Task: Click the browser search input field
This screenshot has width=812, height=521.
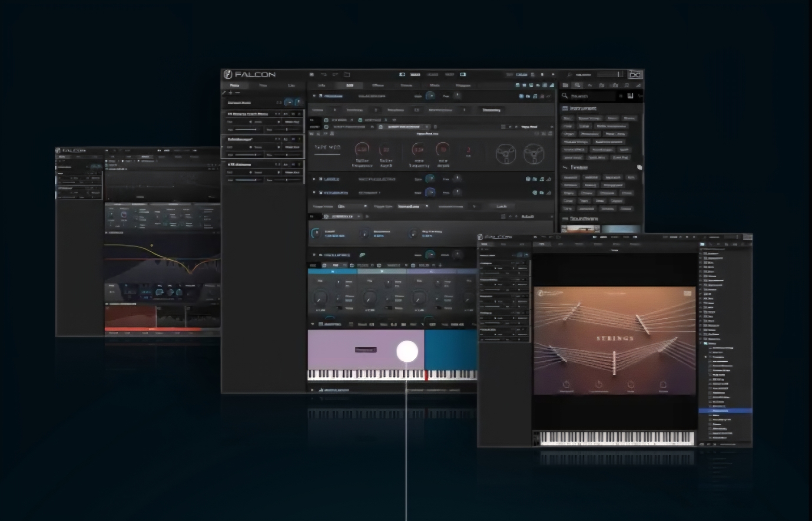Action: click(593, 96)
